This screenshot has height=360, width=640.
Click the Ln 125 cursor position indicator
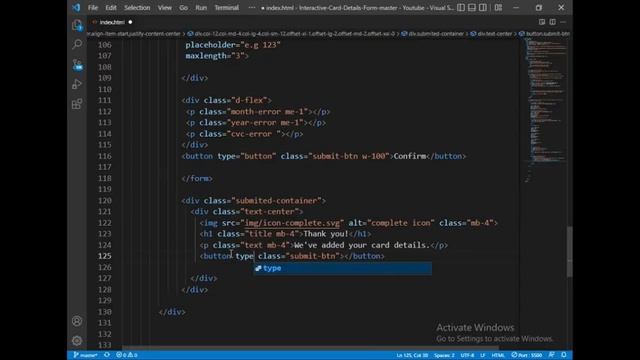[x=412, y=355]
